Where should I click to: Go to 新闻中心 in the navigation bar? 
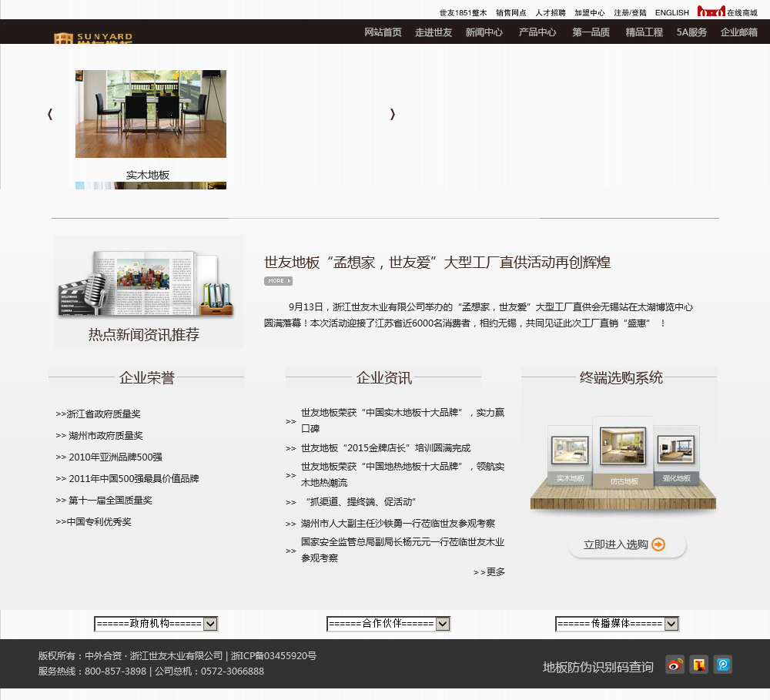pyautogui.click(x=484, y=32)
